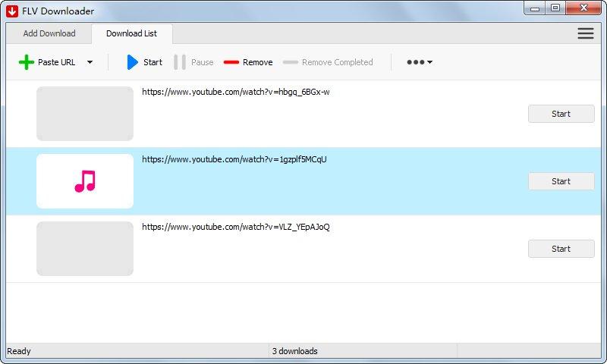
Task: Maximize the FLV Downloader window
Action: (x=555, y=8)
